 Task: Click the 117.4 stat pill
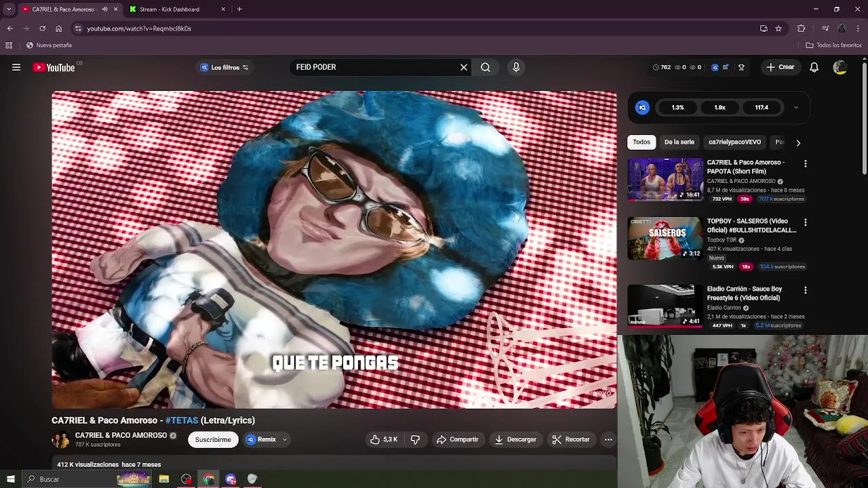[762, 107]
